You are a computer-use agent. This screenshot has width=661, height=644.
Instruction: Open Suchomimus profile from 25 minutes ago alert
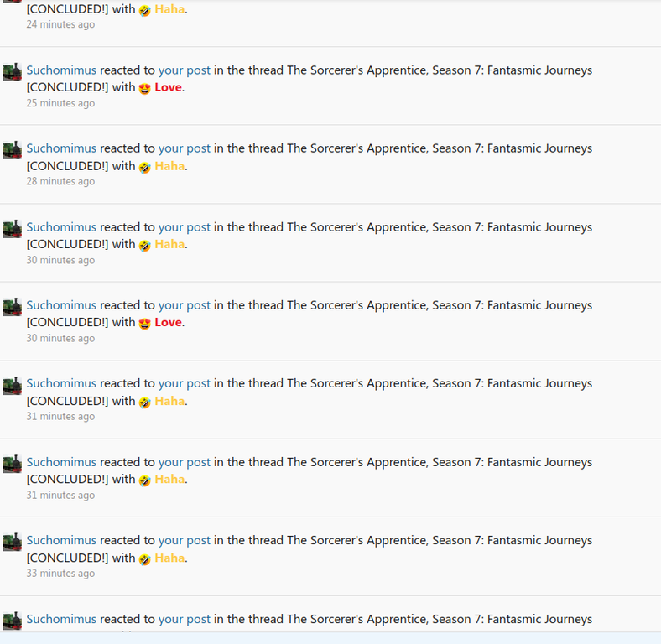pyautogui.click(x=61, y=70)
